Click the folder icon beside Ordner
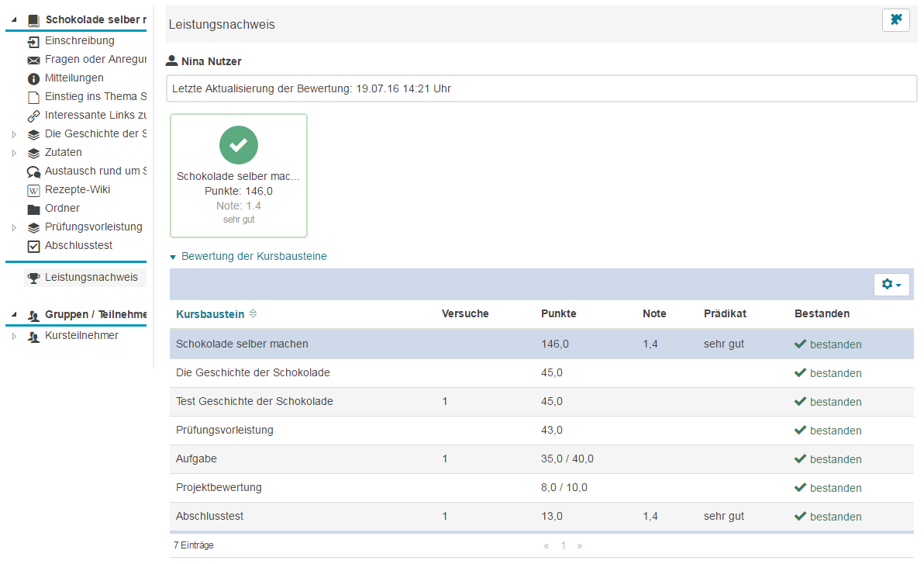This screenshot has height=564, width=924. 33,209
